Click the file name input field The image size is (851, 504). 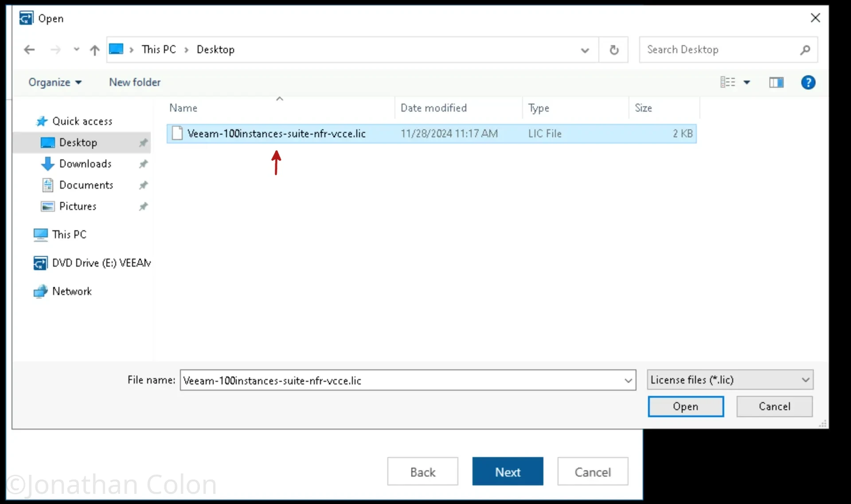click(x=407, y=380)
